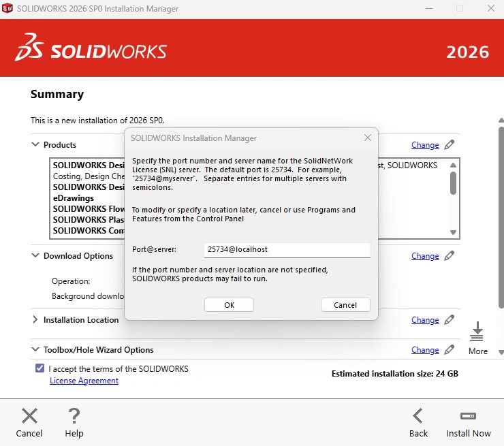Click the main page scroll down arrow
This screenshot has height=446, width=504.
click(x=501, y=352)
